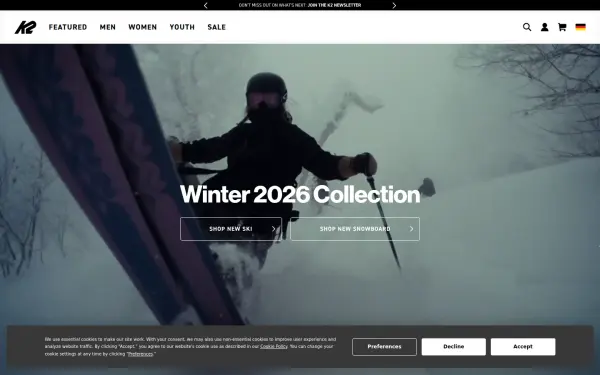Screen dimensions: 600x375
Task: Show previous announcement with left arrow
Action: click(205, 5)
